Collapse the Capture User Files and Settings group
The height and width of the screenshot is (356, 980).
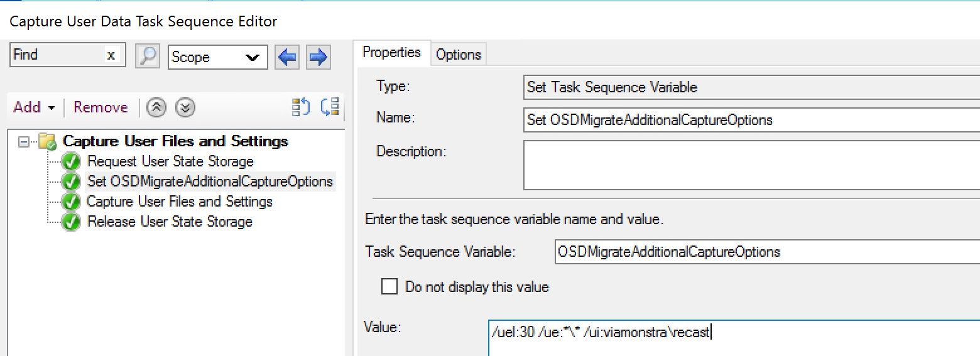pos(24,142)
